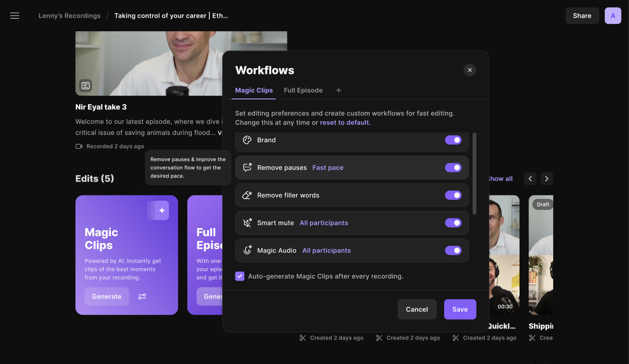Open the hamburger navigation menu
629x364 pixels.
coord(15,16)
